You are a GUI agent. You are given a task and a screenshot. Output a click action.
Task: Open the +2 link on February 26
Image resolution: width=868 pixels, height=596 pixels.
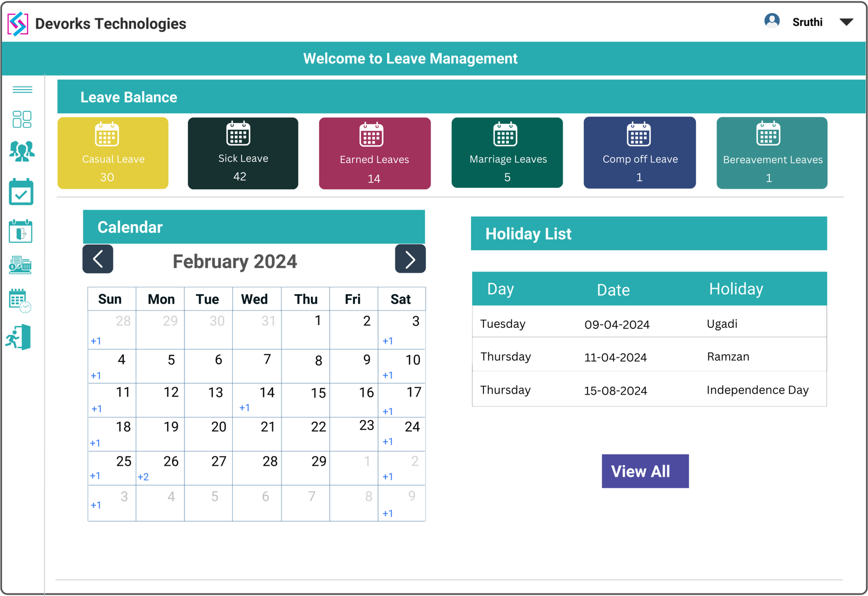click(143, 476)
